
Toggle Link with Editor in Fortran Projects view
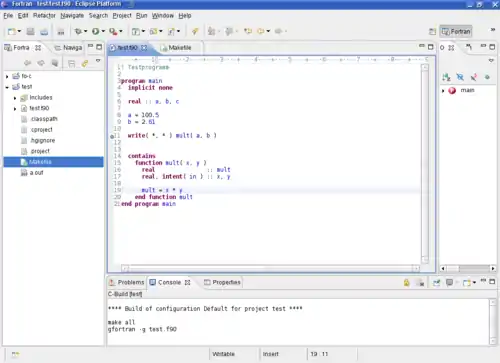click(x=85, y=63)
